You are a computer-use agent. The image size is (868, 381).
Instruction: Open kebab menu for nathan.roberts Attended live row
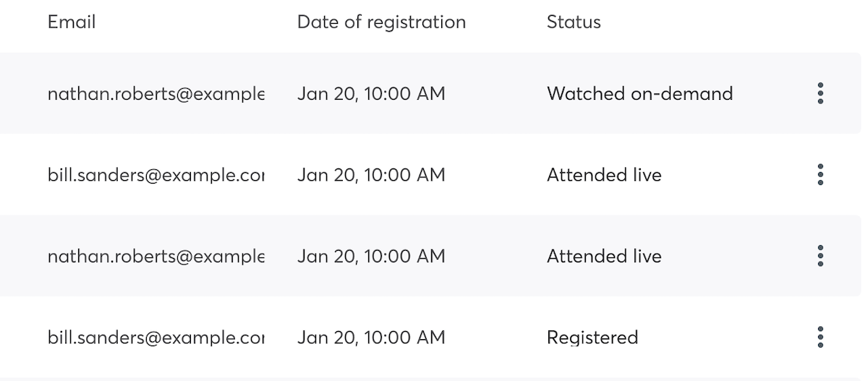(820, 256)
